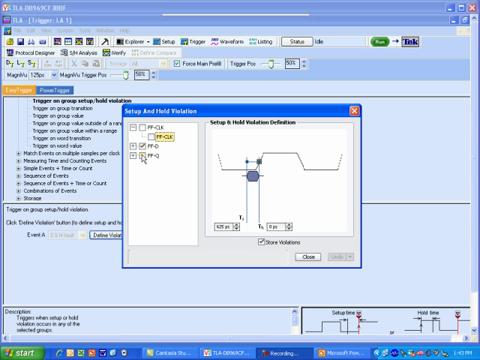Viewport: 480px width, 360px height.
Task: Launch Protocol Designer
Action: 31,53
